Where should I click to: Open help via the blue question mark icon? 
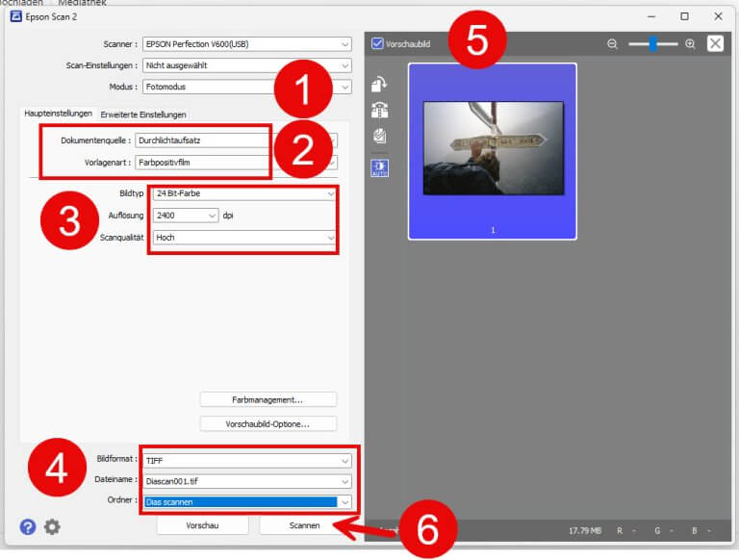click(28, 526)
